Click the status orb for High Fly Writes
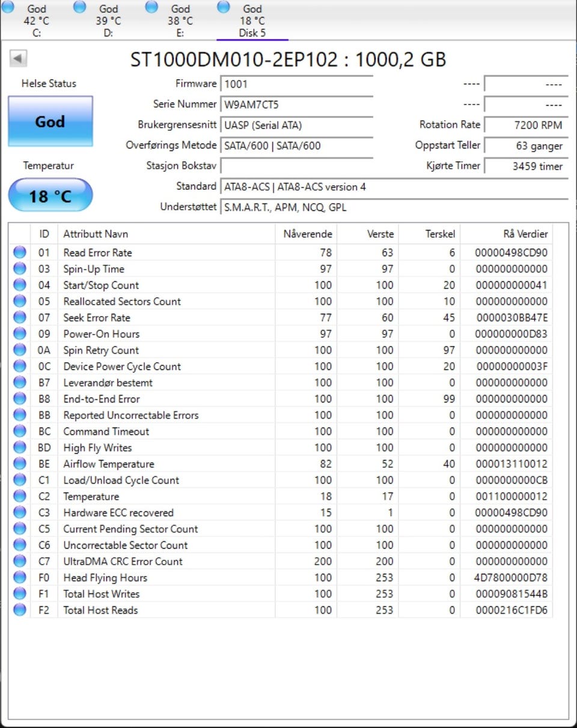Viewport: 577px width, 728px height. coord(20,447)
